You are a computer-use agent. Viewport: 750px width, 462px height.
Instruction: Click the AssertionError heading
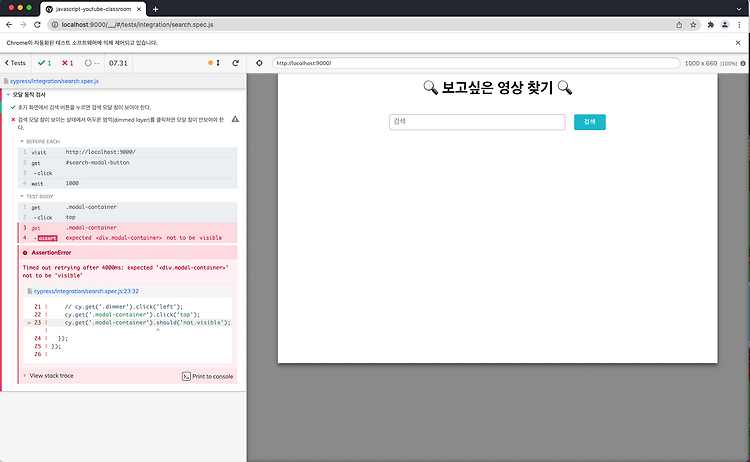(x=51, y=253)
